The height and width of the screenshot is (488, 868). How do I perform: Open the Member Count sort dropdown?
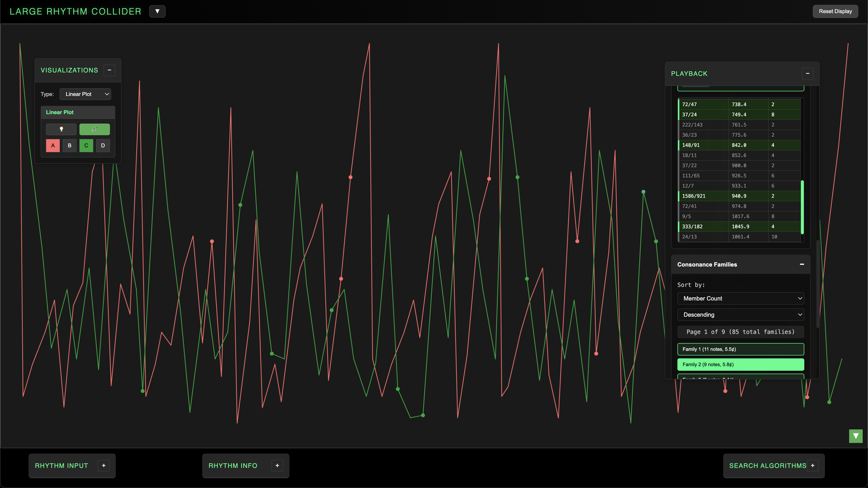coord(740,298)
